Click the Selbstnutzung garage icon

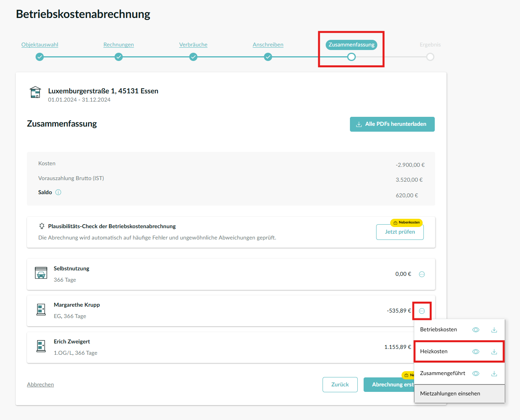pos(41,273)
